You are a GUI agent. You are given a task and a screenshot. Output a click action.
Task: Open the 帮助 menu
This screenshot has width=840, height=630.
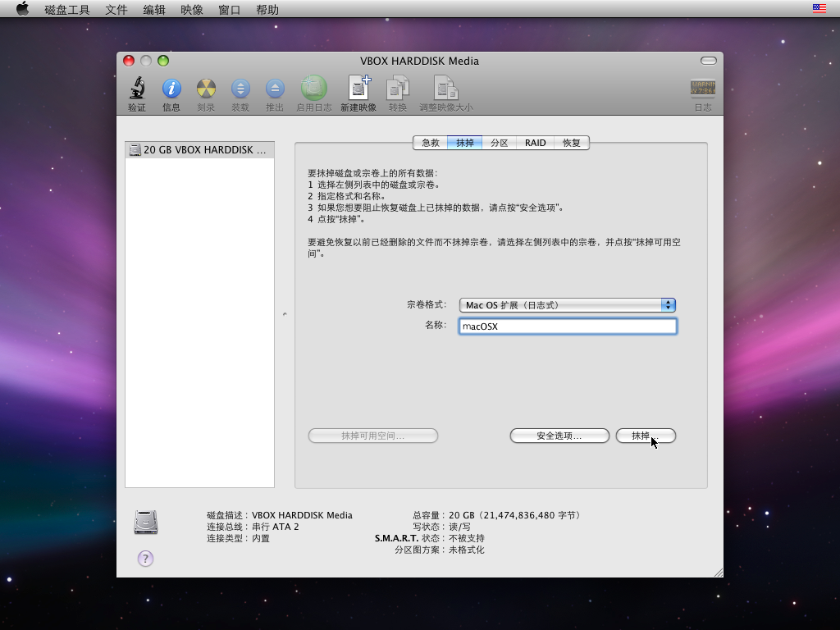[x=267, y=10]
